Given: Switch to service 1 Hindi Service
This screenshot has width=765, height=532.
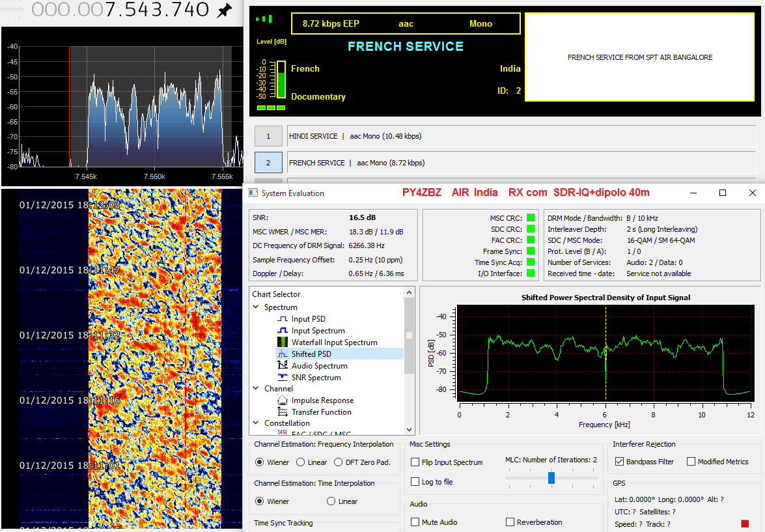Looking at the screenshot, I should (x=268, y=136).
